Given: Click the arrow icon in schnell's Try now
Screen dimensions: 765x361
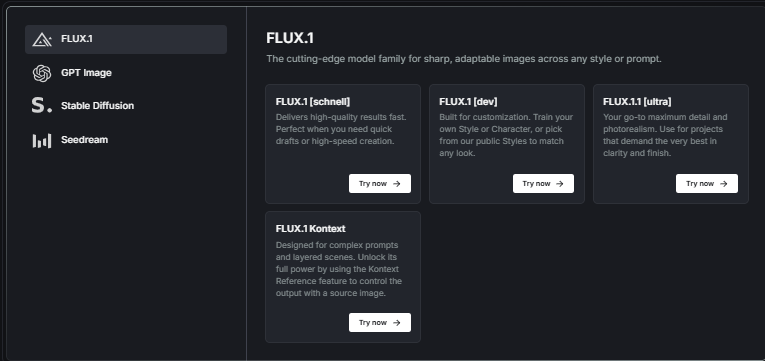Looking at the screenshot, I should (397, 184).
